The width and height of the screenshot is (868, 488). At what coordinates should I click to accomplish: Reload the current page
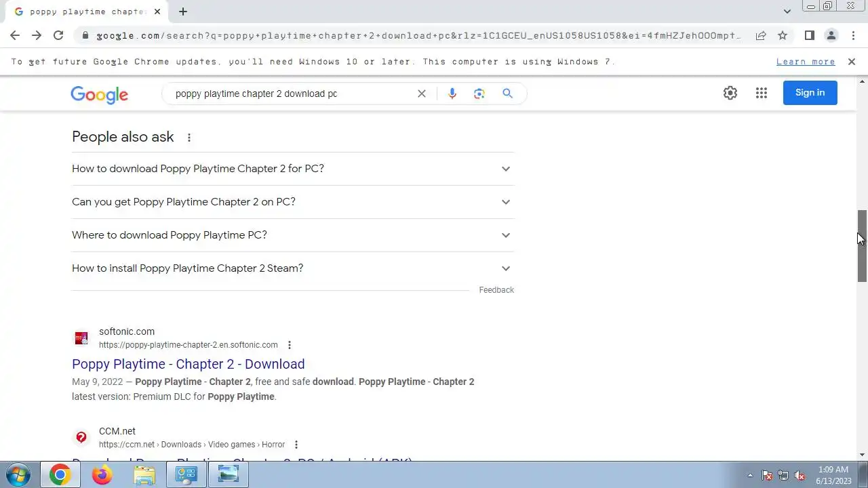tap(58, 35)
